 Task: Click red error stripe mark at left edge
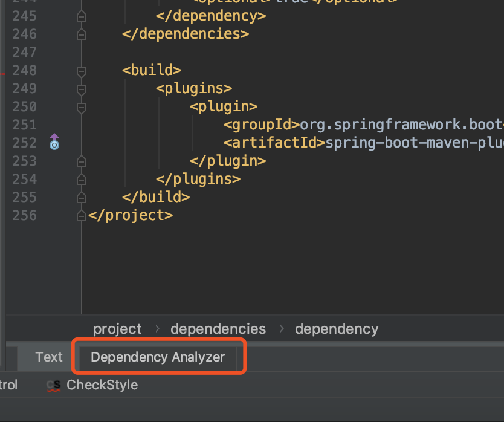2,74
